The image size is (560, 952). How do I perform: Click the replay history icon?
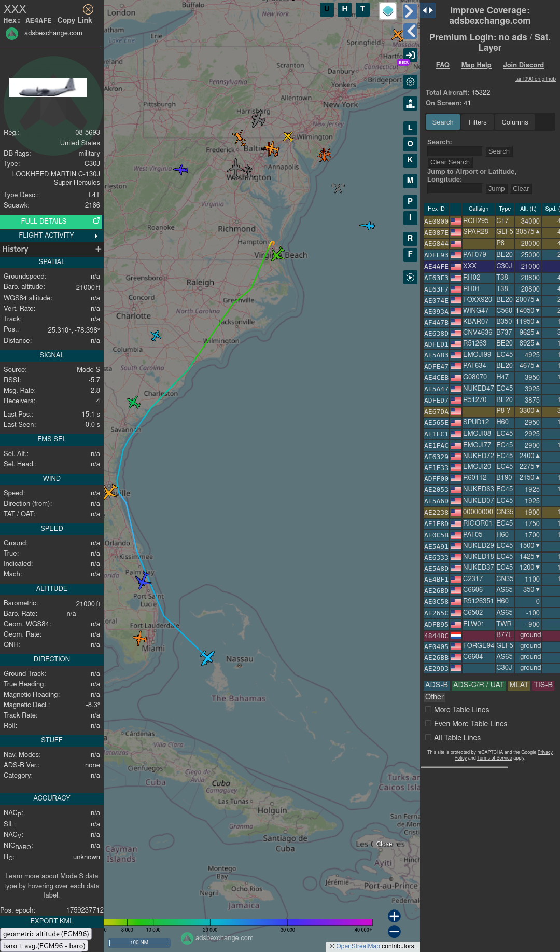pos(410,278)
